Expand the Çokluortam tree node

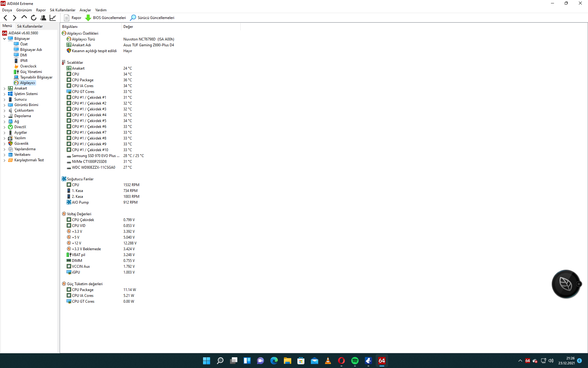tap(4, 110)
